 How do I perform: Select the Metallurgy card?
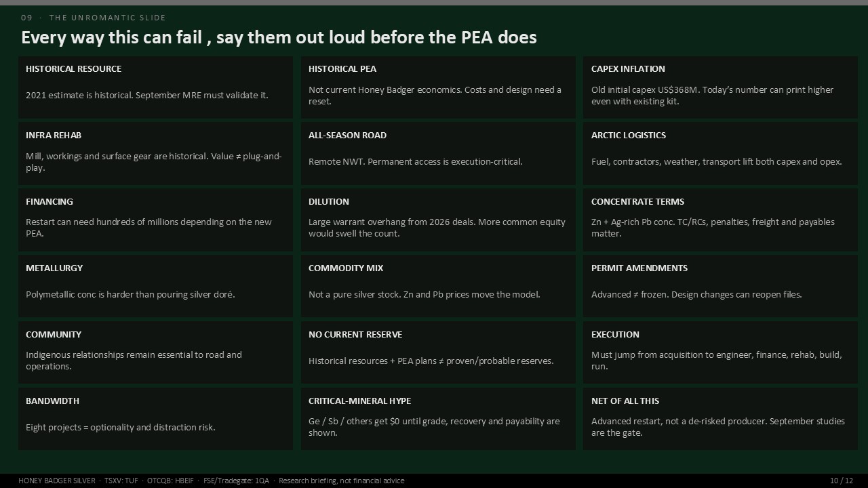pyautogui.click(x=155, y=287)
